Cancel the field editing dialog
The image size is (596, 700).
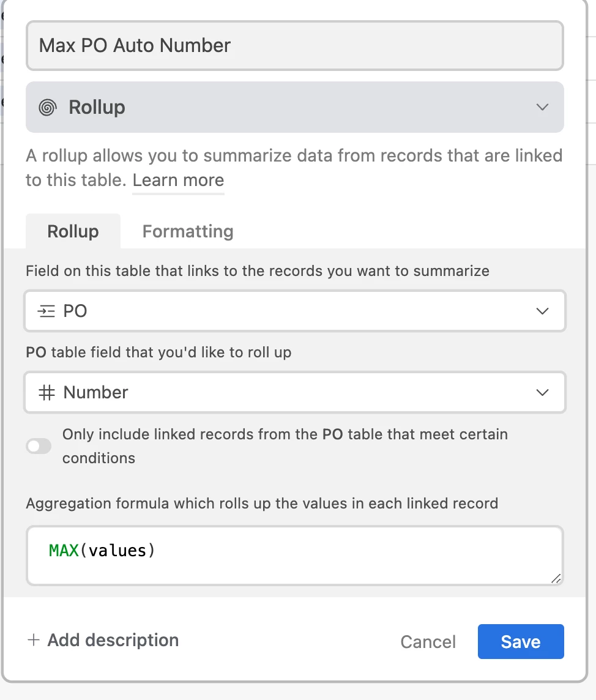(x=428, y=642)
